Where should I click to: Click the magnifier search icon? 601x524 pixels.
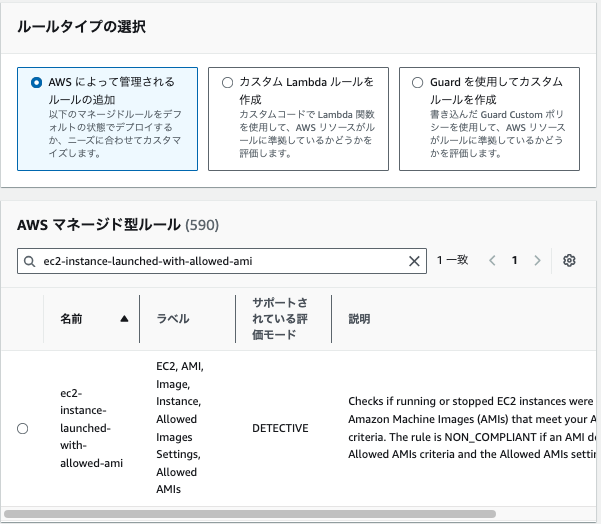coord(30,261)
